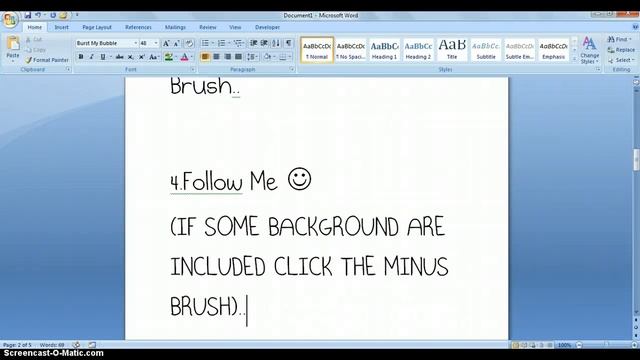The image size is (640, 360).
Task: Align text left
Action: tap(205, 57)
